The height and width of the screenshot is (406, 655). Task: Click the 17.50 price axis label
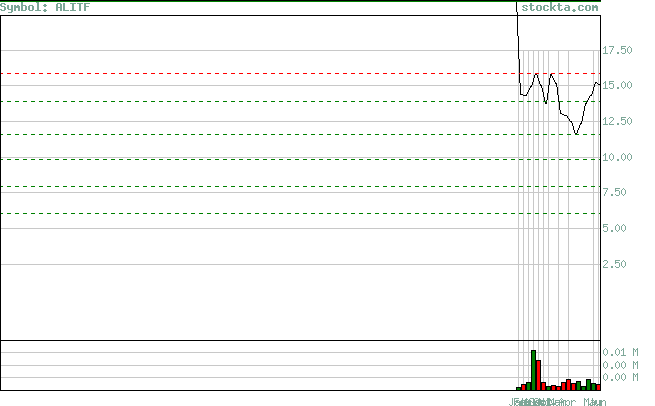(x=617, y=50)
